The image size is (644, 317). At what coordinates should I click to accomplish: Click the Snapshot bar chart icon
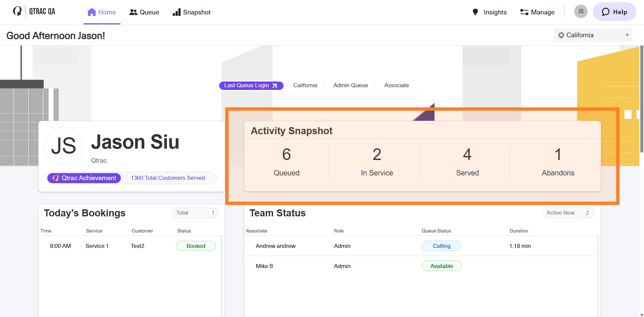click(x=177, y=12)
